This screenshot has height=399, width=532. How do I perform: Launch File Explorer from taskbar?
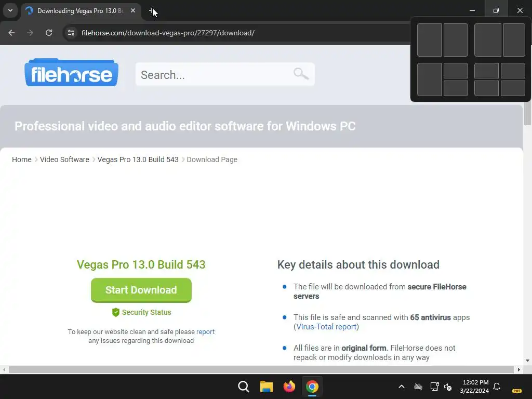267,387
